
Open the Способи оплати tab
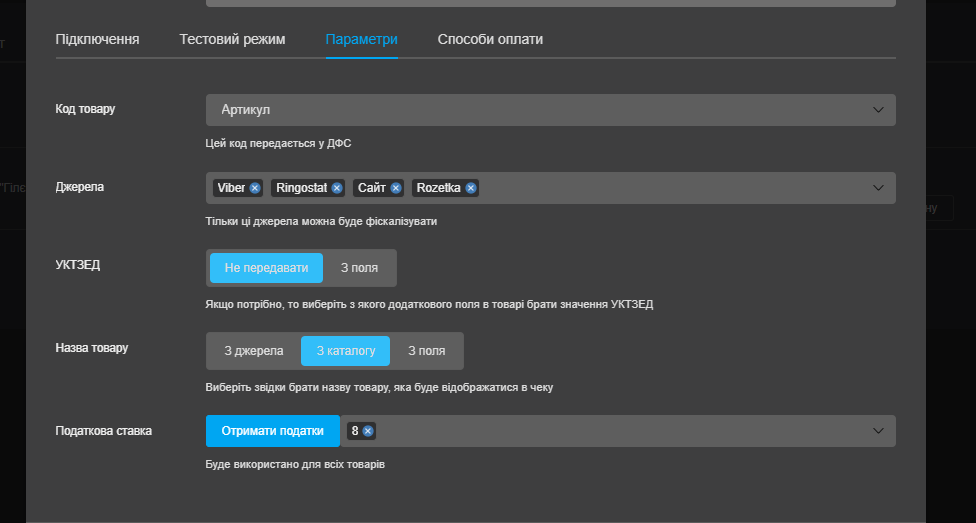click(x=490, y=39)
